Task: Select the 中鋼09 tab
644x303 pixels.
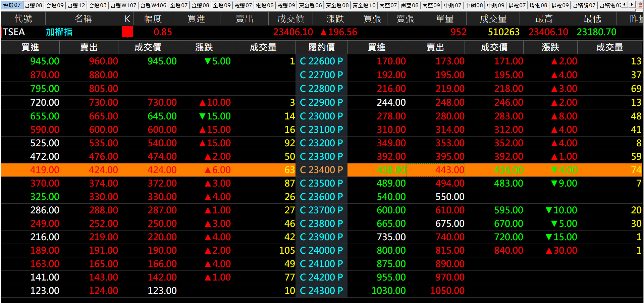Action: coord(495,5)
